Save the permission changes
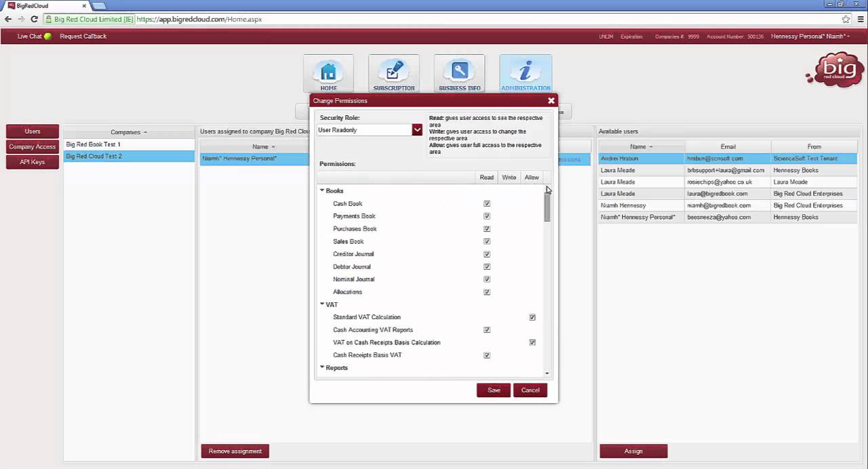Viewport: 868px width, 469px height. [494, 390]
